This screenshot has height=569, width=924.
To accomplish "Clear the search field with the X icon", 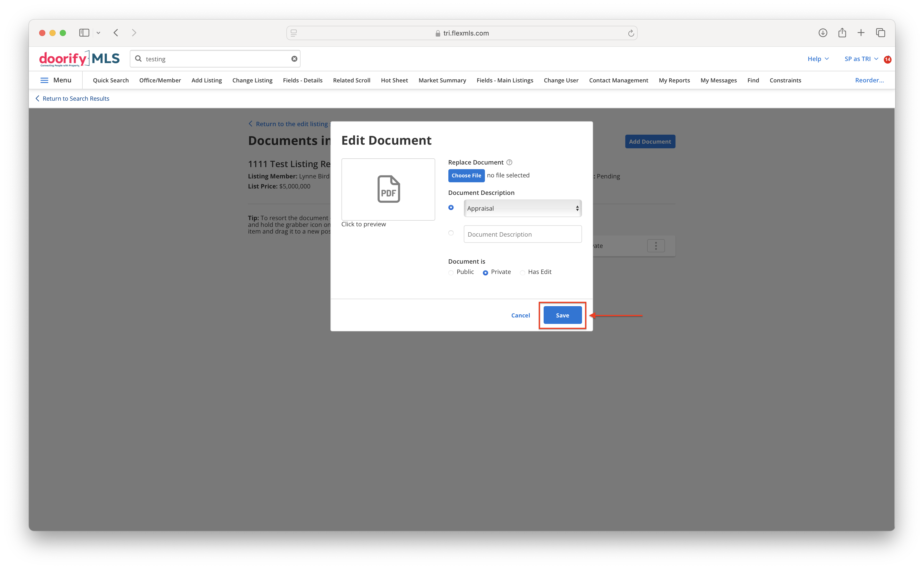I will (x=294, y=59).
